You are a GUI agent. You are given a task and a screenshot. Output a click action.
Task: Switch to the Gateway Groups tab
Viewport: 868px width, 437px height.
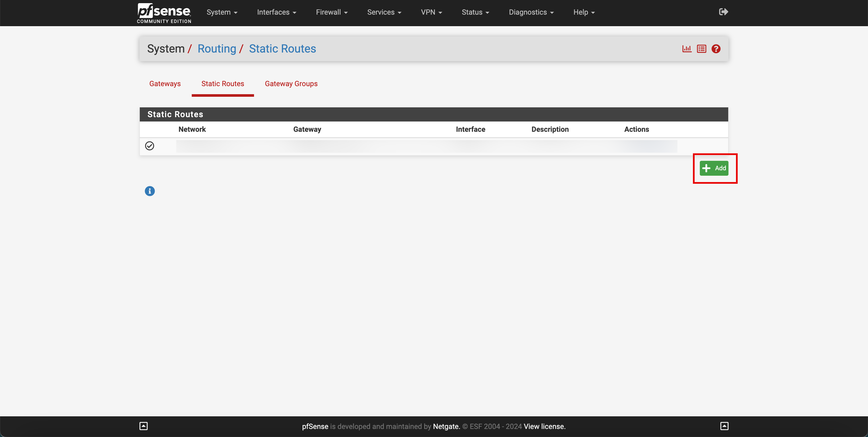291,84
